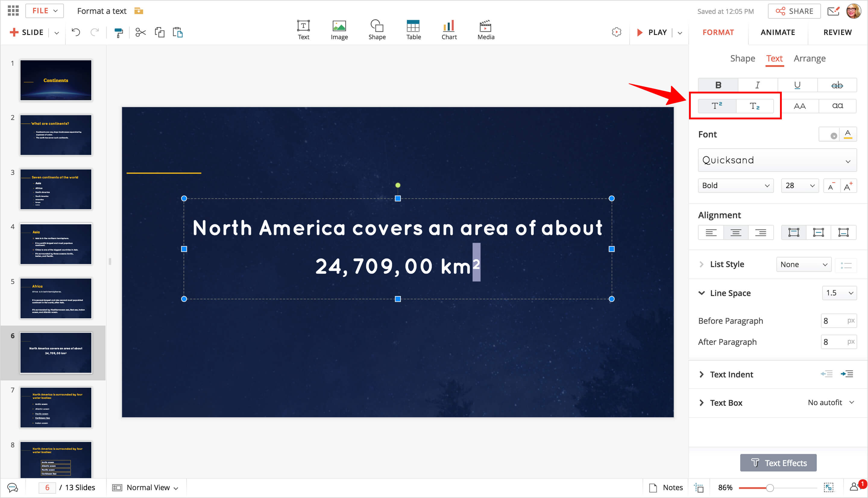
Task: Click the SHARE button
Action: coord(794,11)
